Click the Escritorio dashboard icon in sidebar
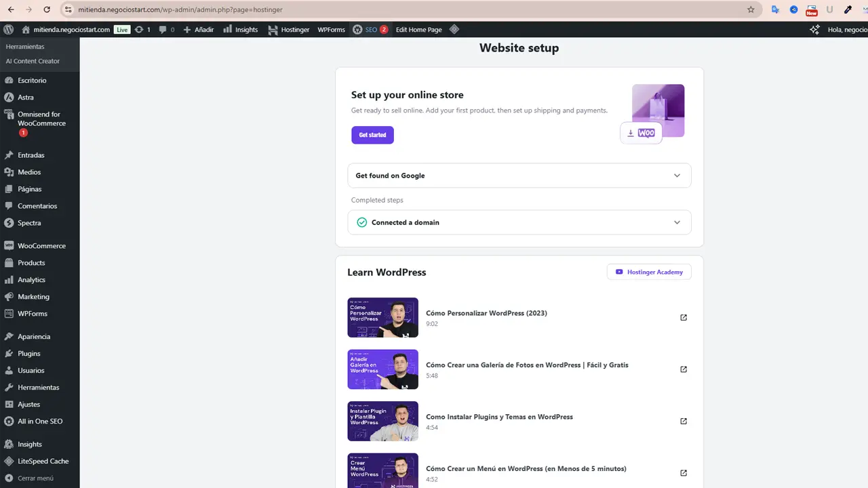This screenshot has height=488, width=868. pos(9,80)
